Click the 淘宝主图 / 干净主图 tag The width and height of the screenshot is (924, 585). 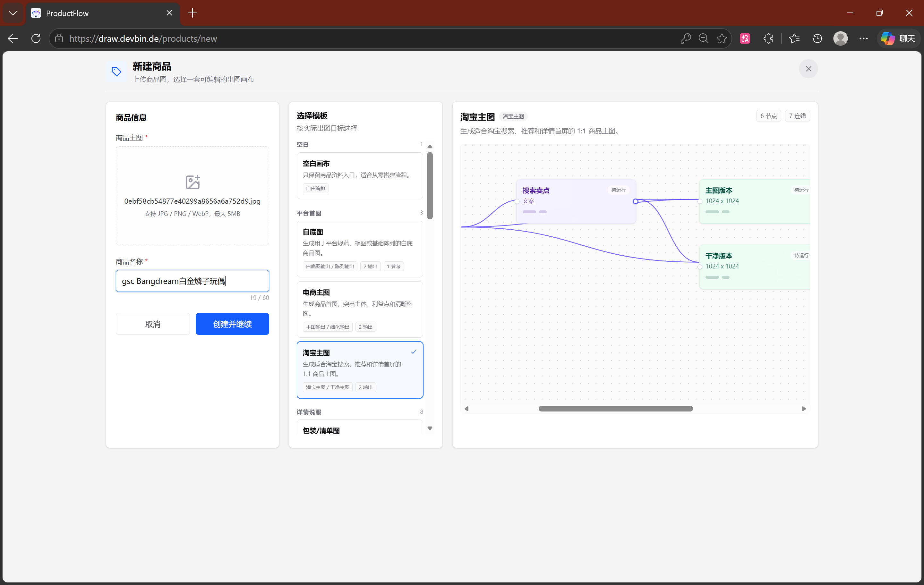(x=328, y=387)
